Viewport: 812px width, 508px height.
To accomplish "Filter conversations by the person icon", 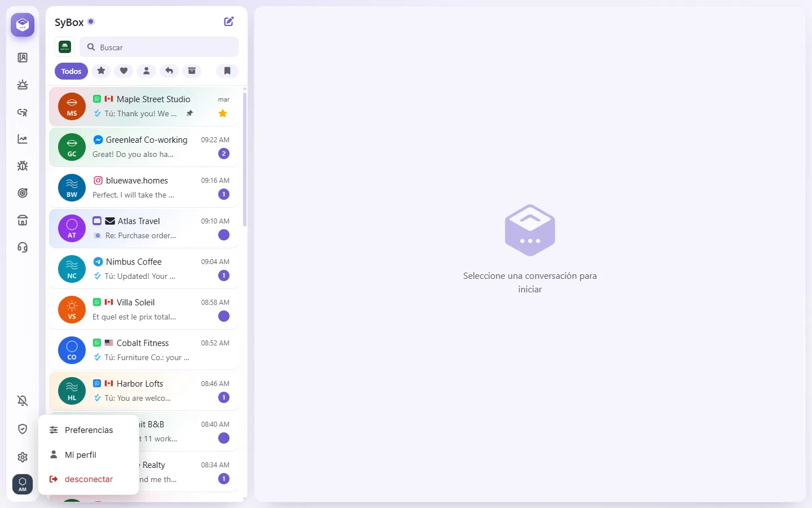I will point(146,71).
